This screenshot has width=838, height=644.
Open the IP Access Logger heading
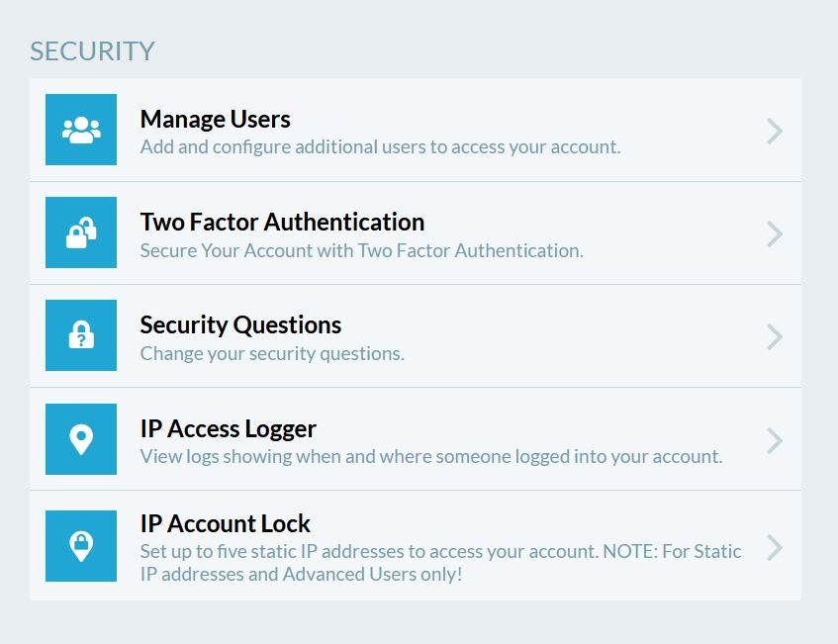[228, 429]
